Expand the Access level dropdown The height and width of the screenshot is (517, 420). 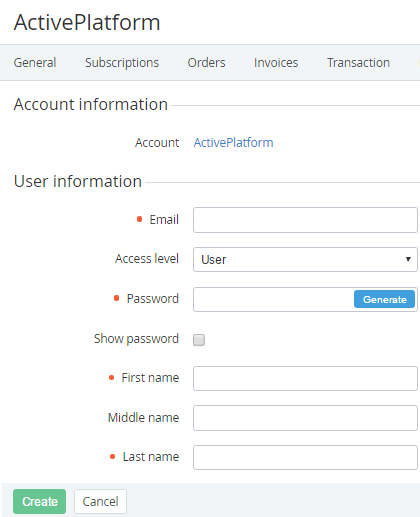(305, 259)
